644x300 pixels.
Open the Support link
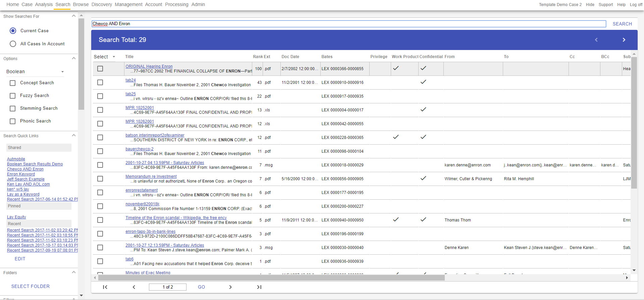coord(606,5)
